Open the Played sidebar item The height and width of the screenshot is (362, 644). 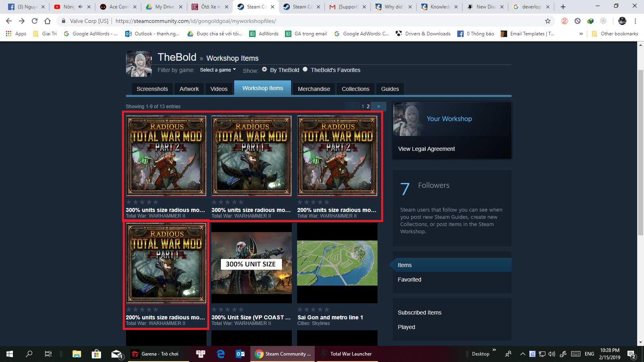click(x=407, y=327)
